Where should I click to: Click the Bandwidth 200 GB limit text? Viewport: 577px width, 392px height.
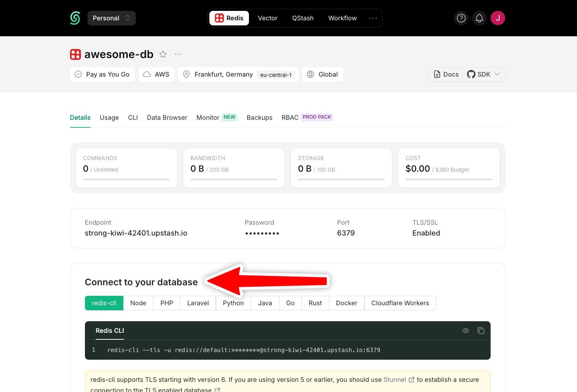[x=219, y=170]
